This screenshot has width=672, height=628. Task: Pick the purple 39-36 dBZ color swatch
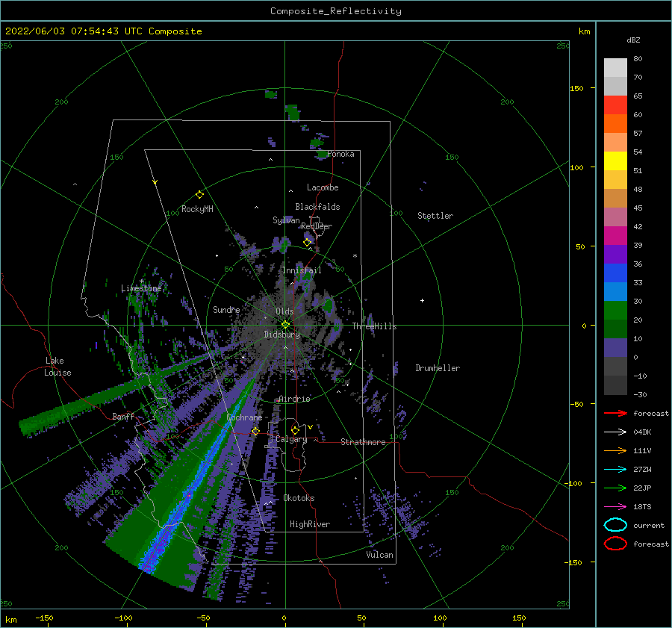(615, 254)
